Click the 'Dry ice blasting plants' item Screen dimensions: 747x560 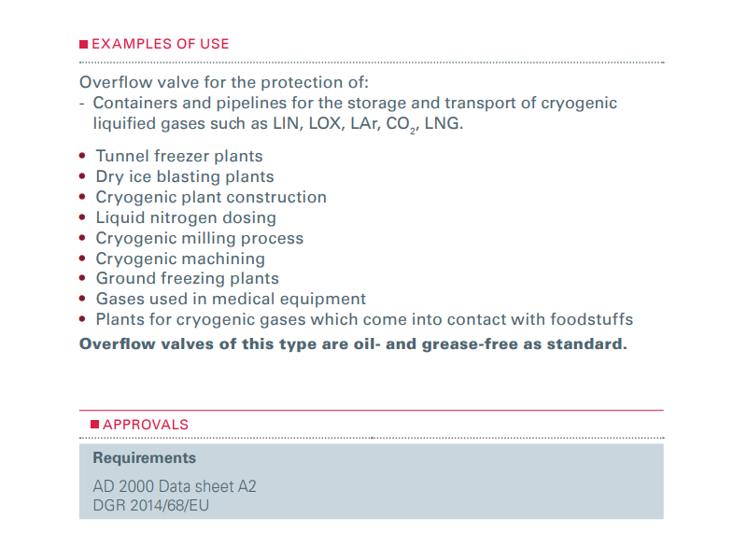pos(185,176)
